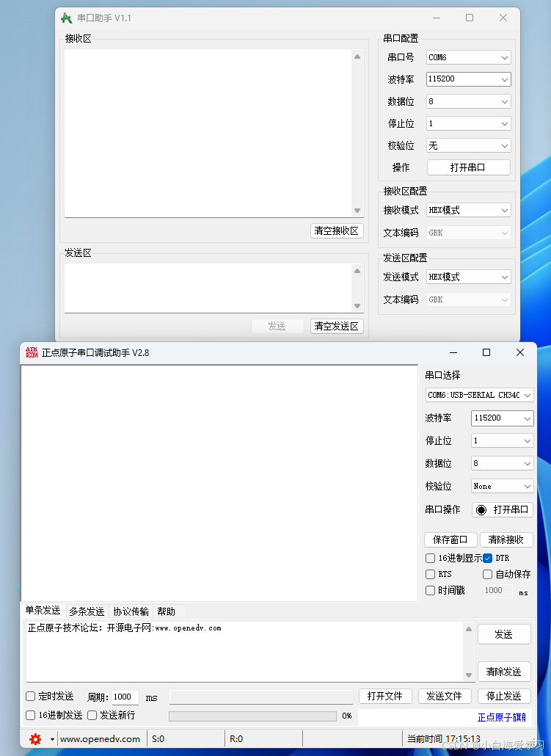Image resolution: width=551 pixels, height=756 pixels.
Task: Open the red gear settings icon
Action: pyautogui.click(x=35, y=738)
